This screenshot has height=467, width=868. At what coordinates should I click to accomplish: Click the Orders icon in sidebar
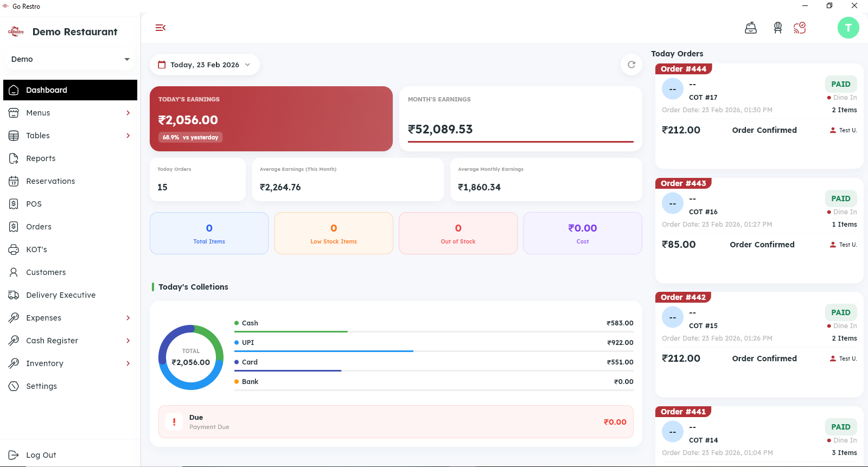click(14, 227)
